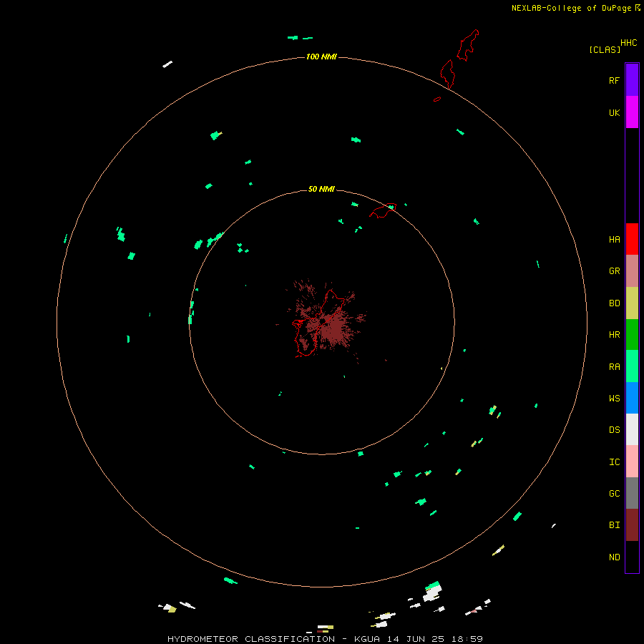Screen dimensions: 644x644
Task: Select the GR pink-brown legend swatch
Action: tap(632, 270)
